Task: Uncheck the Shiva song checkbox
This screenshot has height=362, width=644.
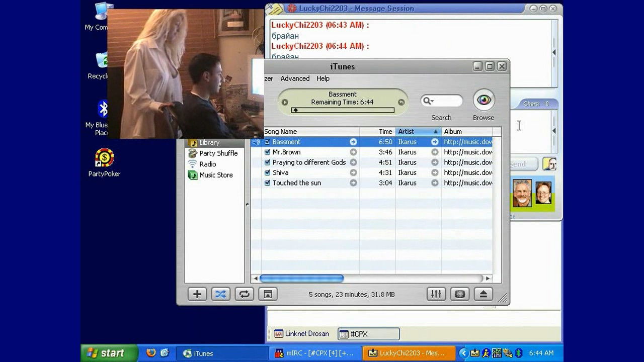Action: point(268,173)
